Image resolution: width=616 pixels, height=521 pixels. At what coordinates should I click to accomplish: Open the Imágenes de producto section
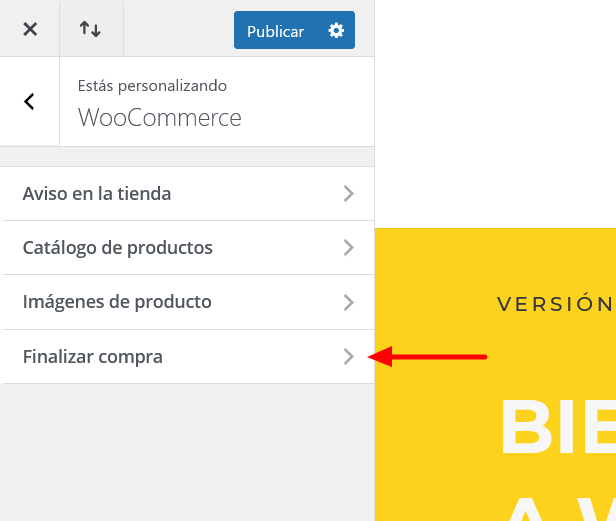[x=187, y=302]
